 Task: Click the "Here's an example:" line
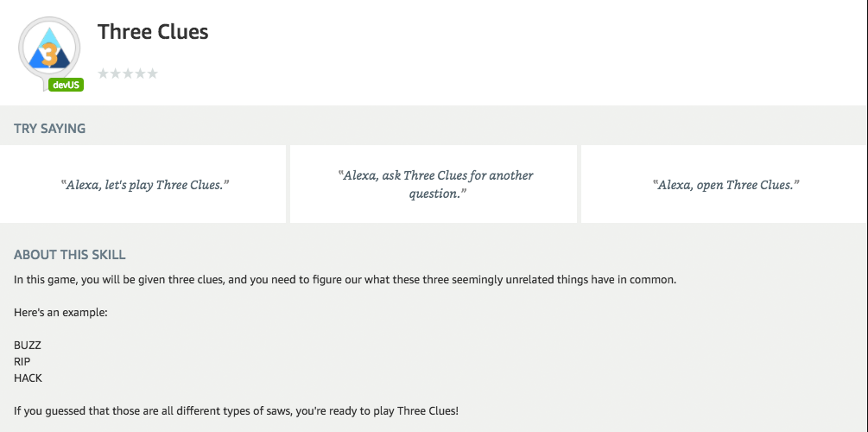coord(60,312)
